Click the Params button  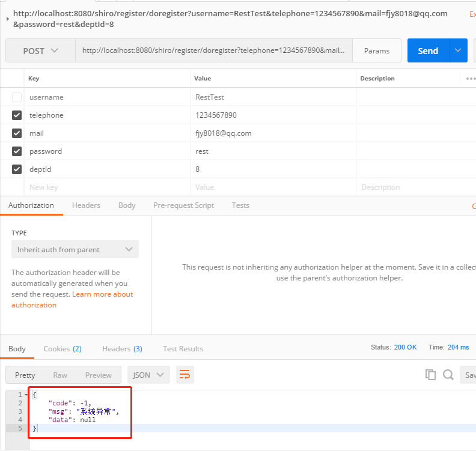pyautogui.click(x=377, y=51)
